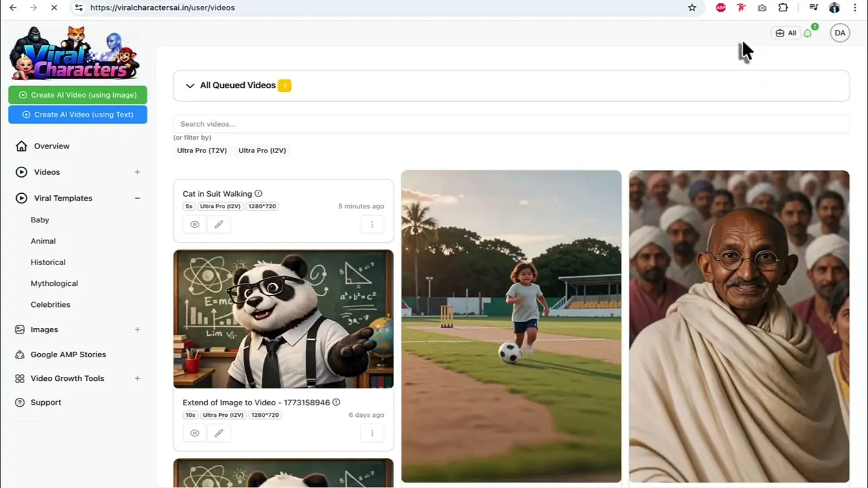Click the Support question mark icon
The image size is (868, 488).
click(20, 403)
